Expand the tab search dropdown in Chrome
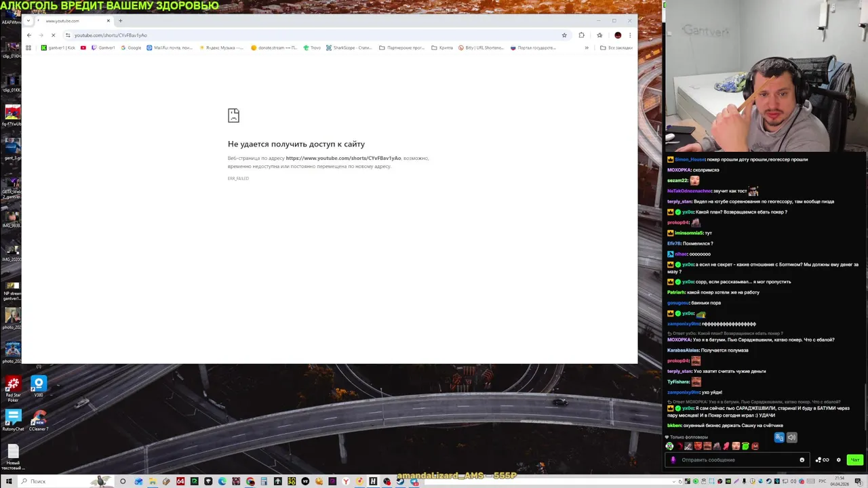The width and height of the screenshot is (868, 488). click(x=28, y=21)
